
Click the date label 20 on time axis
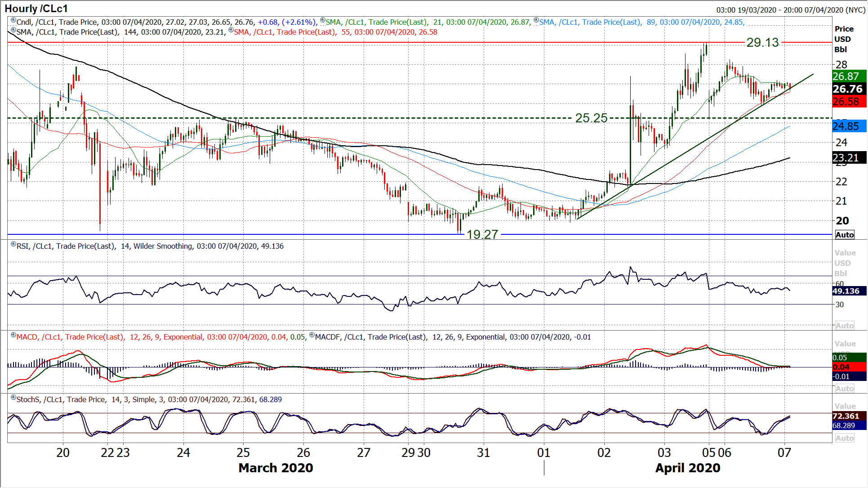click(63, 452)
